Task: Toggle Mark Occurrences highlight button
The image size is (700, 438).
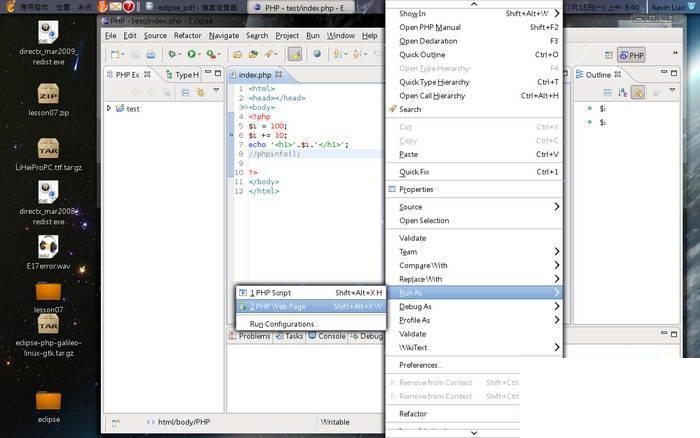Action: [295, 54]
